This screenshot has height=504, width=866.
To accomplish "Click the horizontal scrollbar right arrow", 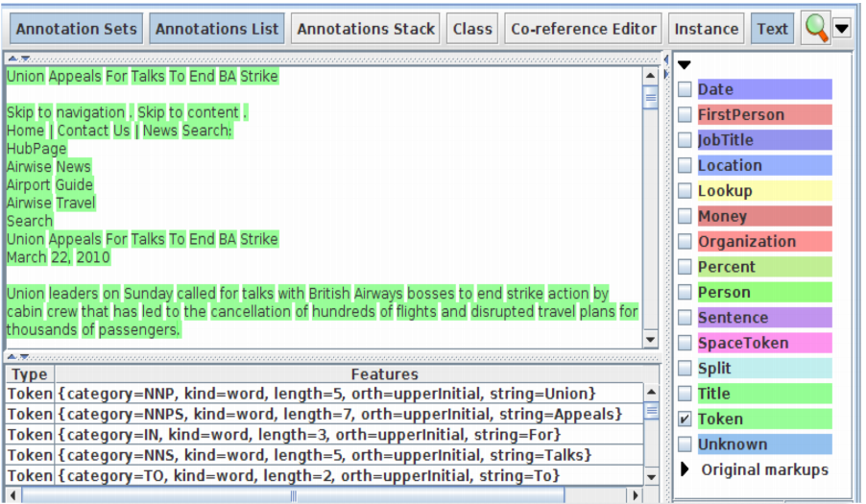I will [635, 495].
